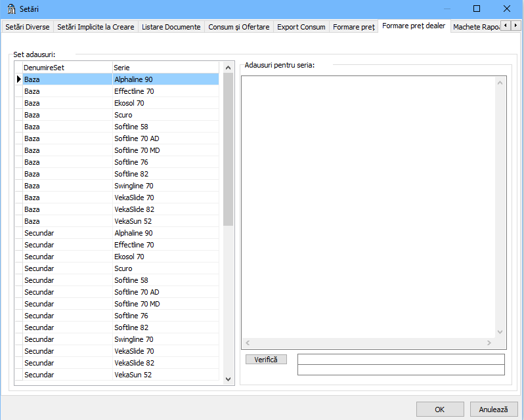Viewport: 524px width, 420px height.
Task: Click the Anulează button to cancel
Action: pyautogui.click(x=493, y=409)
